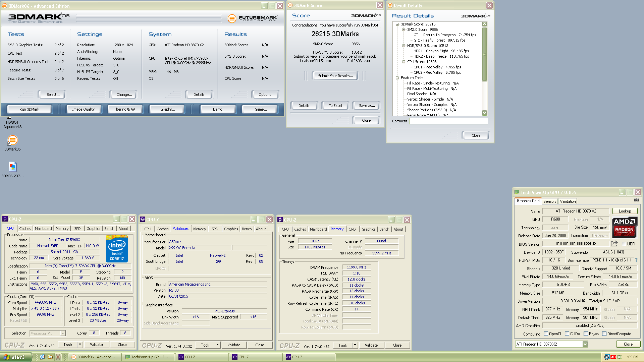The height and width of the screenshot is (362, 644).
Task: Toggle the PhysX checkbox
Action: click(x=586, y=334)
